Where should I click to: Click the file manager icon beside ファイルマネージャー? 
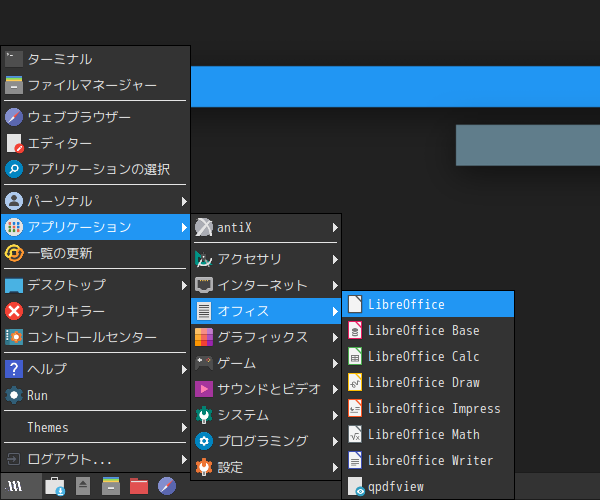tap(14, 85)
